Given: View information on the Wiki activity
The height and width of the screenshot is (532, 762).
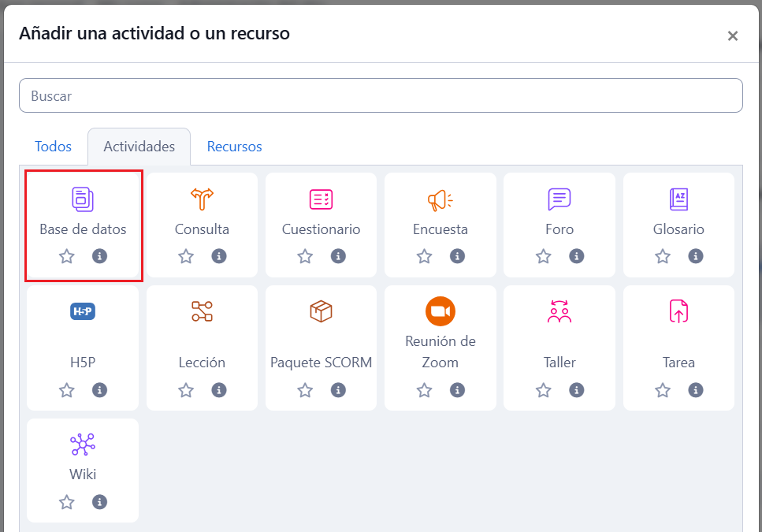Looking at the screenshot, I should point(99,502).
